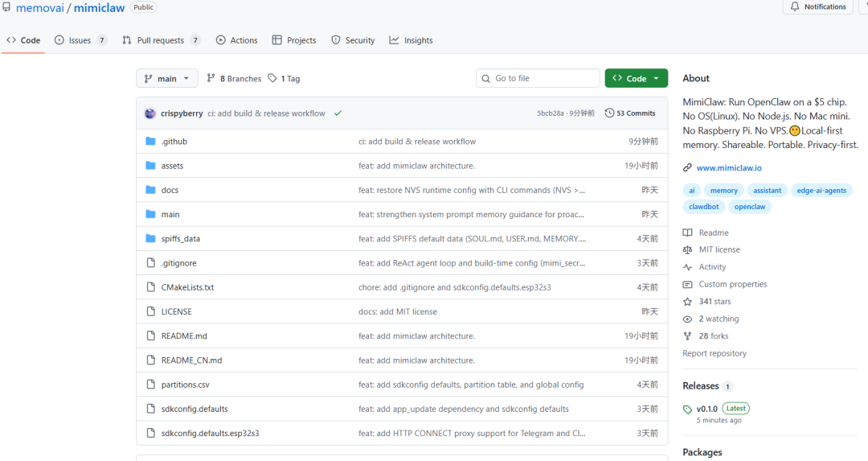Open commit history via clock icon
The width and height of the screenshot is (868, 461).
point(610,113)
